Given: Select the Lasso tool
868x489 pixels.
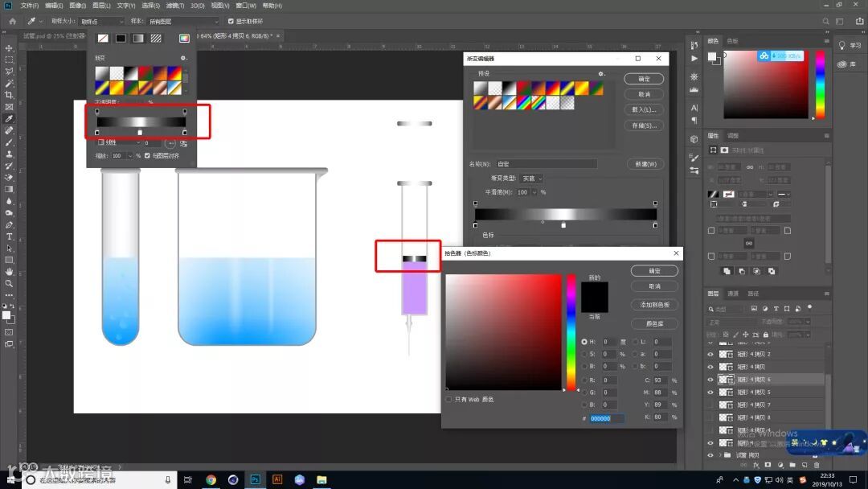Looking at the screenshot, I should [x=9, y=72].
